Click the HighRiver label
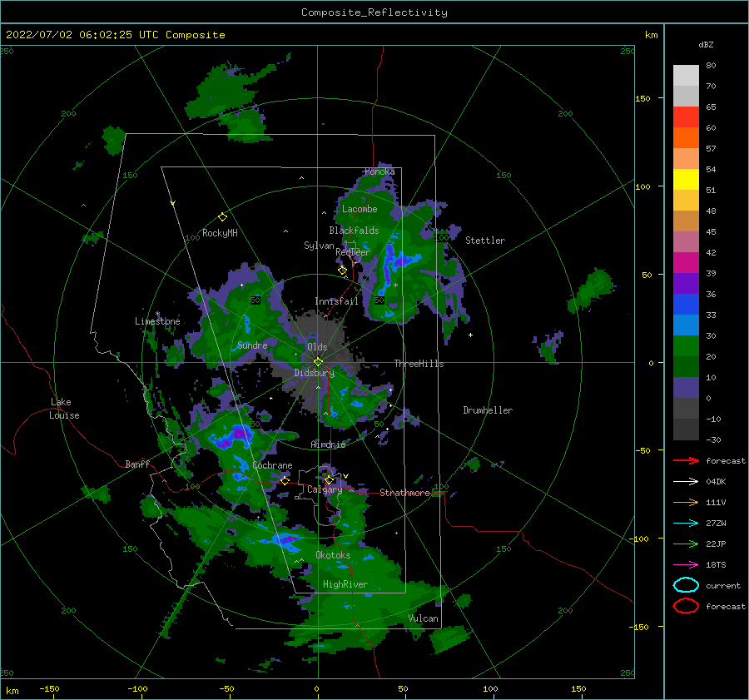749x700 pixels. coord(345,584)
